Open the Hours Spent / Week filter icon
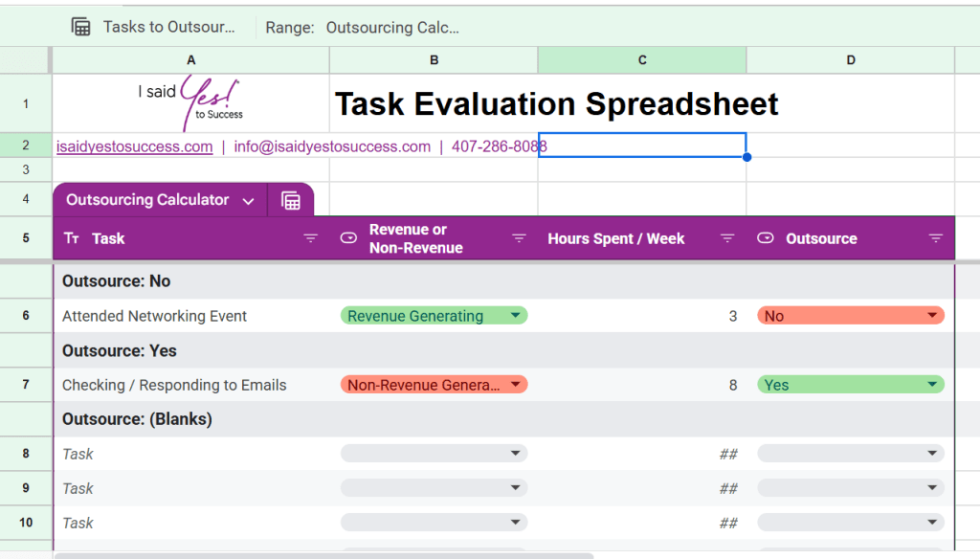This screenshot has width=980, height=559. coord(727,238)
